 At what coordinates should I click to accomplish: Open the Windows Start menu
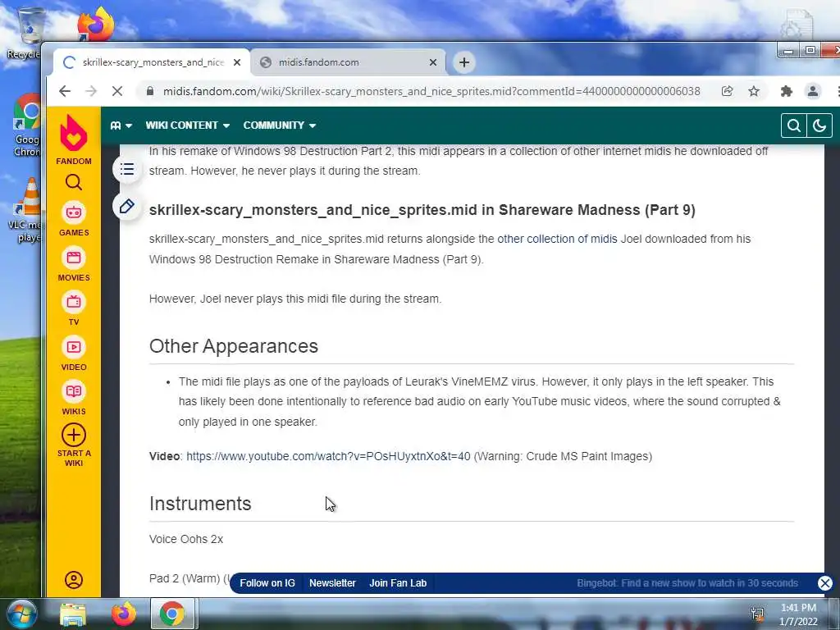point(21,614)
